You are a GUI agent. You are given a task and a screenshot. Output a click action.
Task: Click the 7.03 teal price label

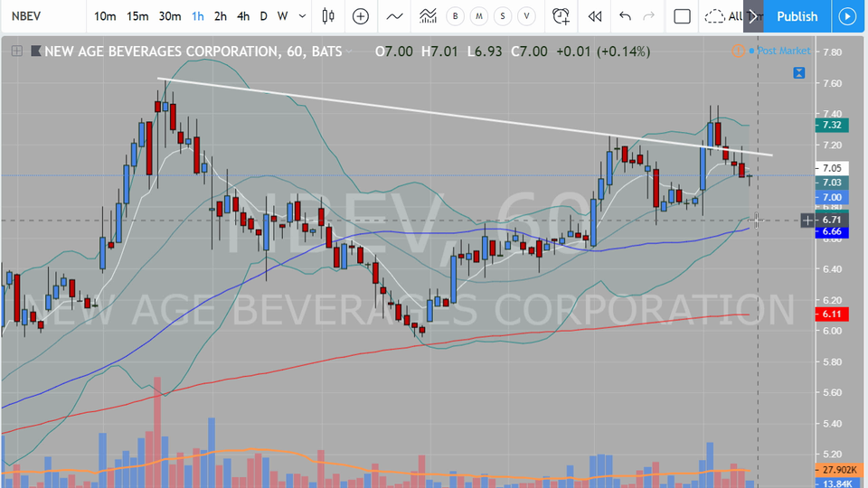tap(832, 183)
